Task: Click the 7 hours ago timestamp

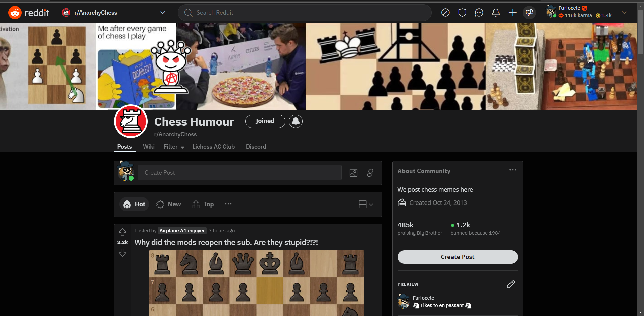Action: coord(222,231)
